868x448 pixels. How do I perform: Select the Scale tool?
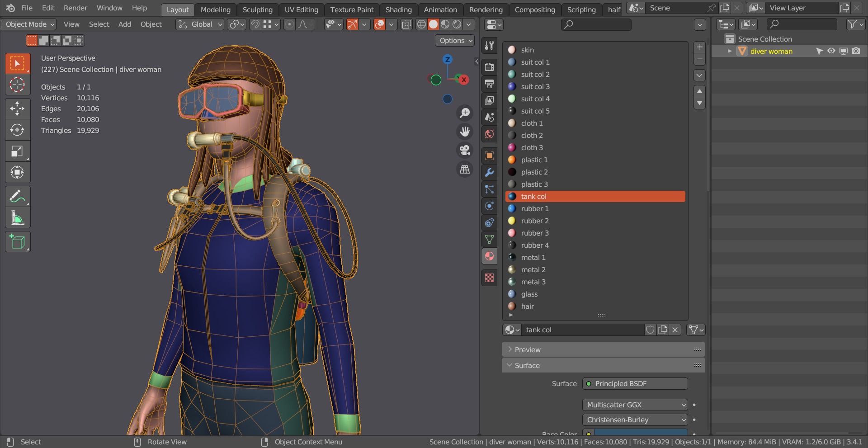[x=18, y=151]
